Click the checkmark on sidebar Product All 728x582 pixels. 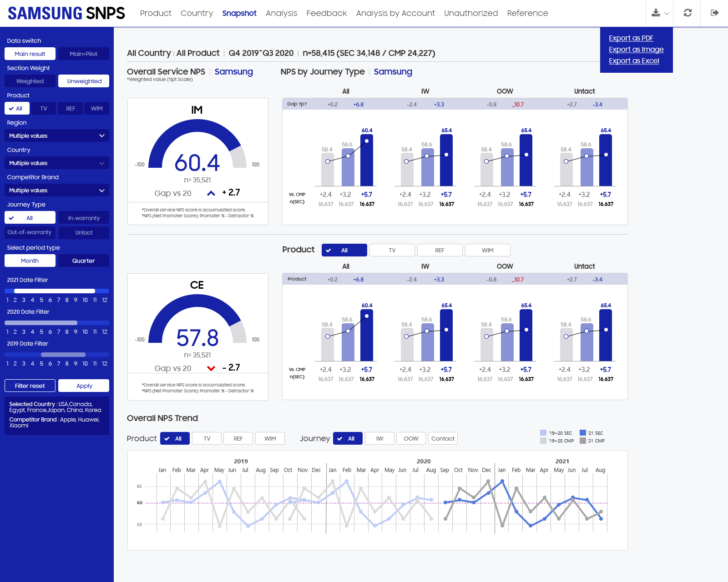click(x=11, y=109)
